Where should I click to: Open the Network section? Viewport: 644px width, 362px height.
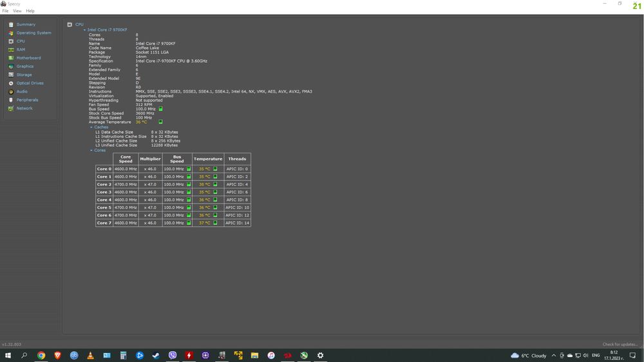click(24, 108)
